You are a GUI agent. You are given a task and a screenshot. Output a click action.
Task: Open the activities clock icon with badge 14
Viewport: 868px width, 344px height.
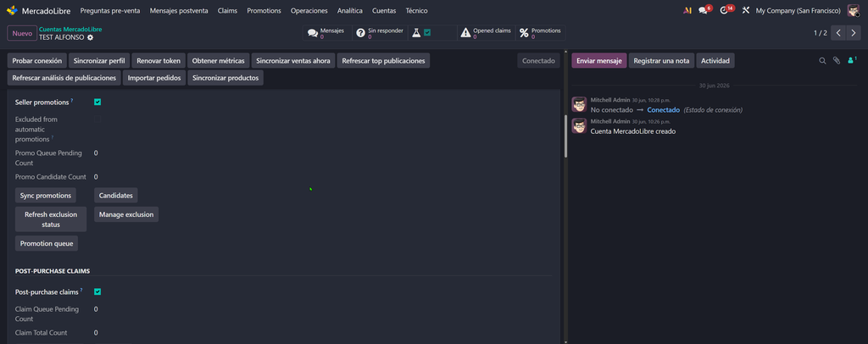(726, 10)
